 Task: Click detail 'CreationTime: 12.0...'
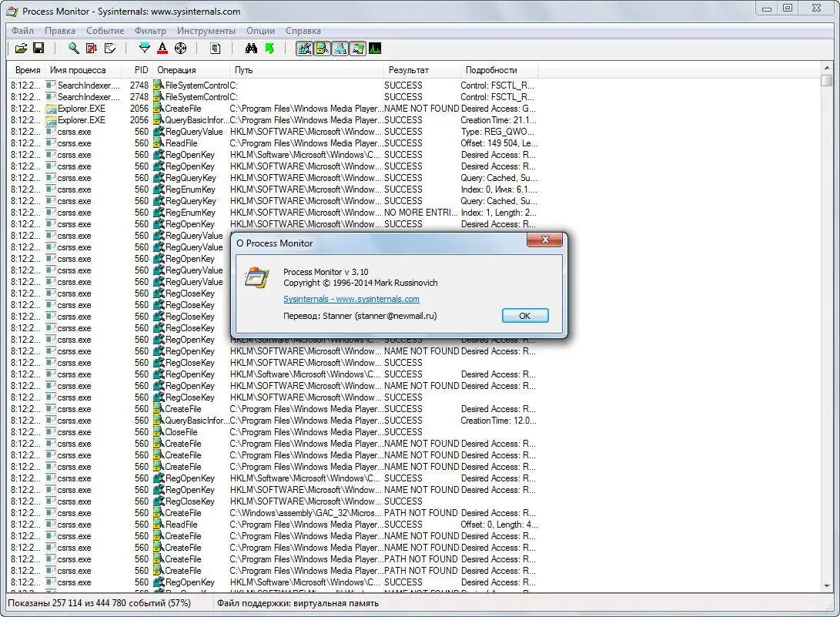[498, 421]
